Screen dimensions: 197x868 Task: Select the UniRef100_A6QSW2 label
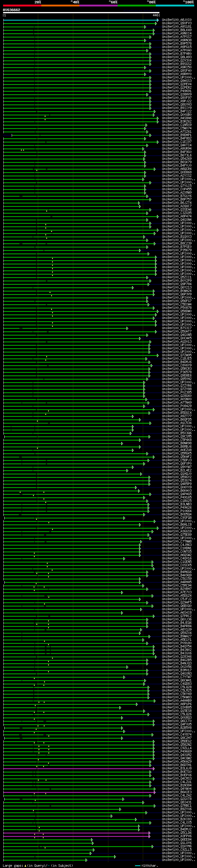pos(177,555)
